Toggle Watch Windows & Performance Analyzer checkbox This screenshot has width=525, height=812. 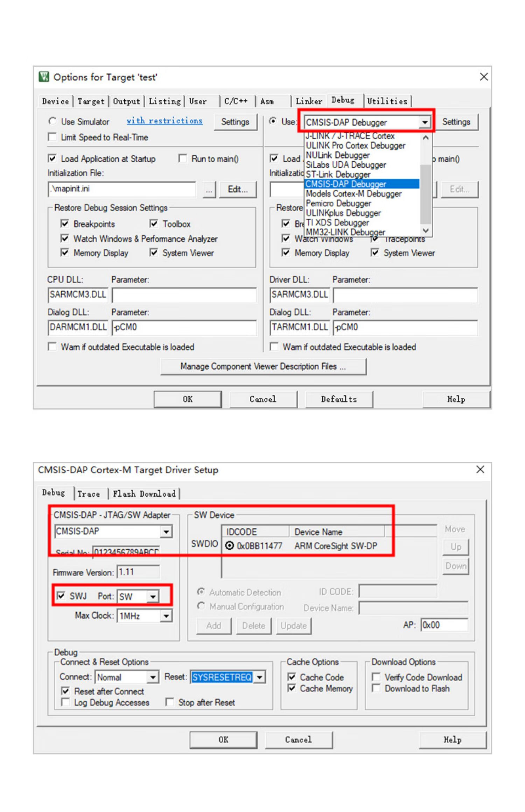65,238
